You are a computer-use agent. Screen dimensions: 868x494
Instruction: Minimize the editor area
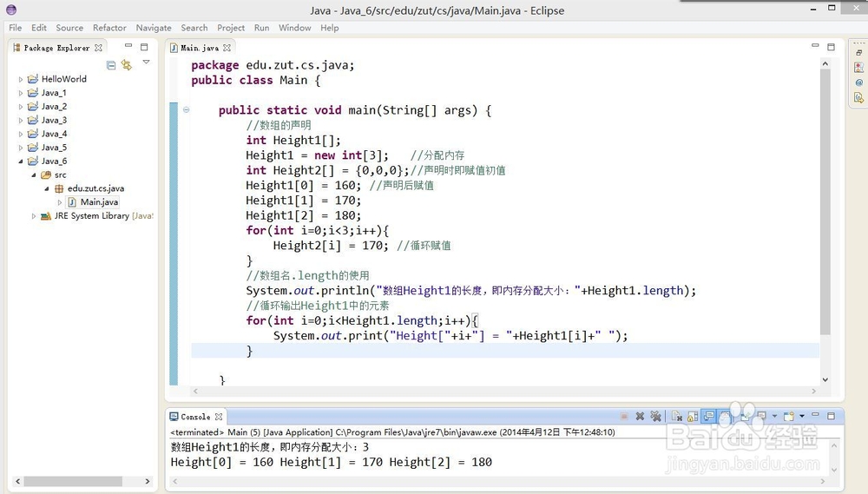[x=815, y=46]
